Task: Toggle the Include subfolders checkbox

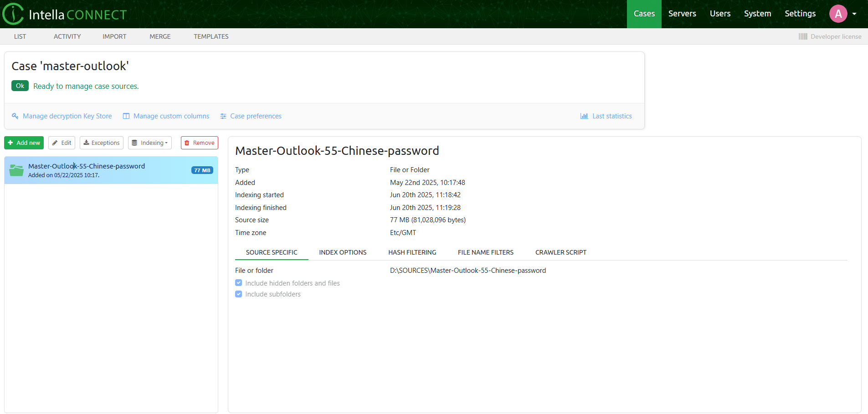Action: pyautogui.click(x=239, y=294)
